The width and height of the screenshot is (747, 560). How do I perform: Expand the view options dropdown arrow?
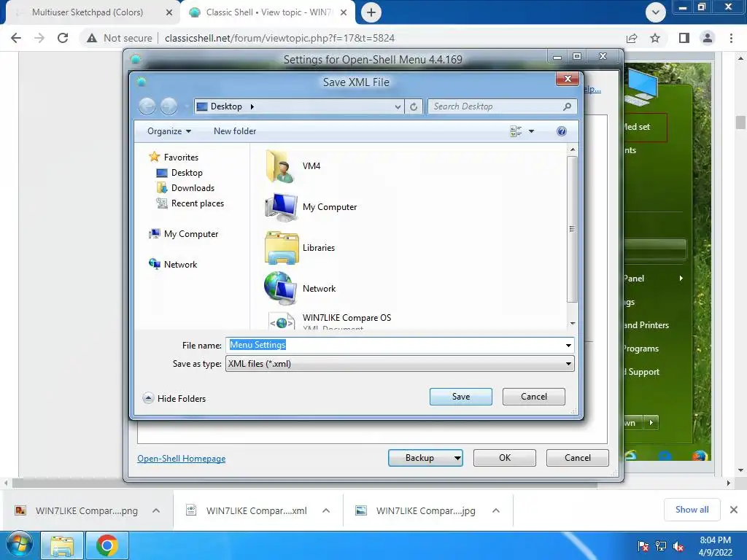click(x=531, y=131)
